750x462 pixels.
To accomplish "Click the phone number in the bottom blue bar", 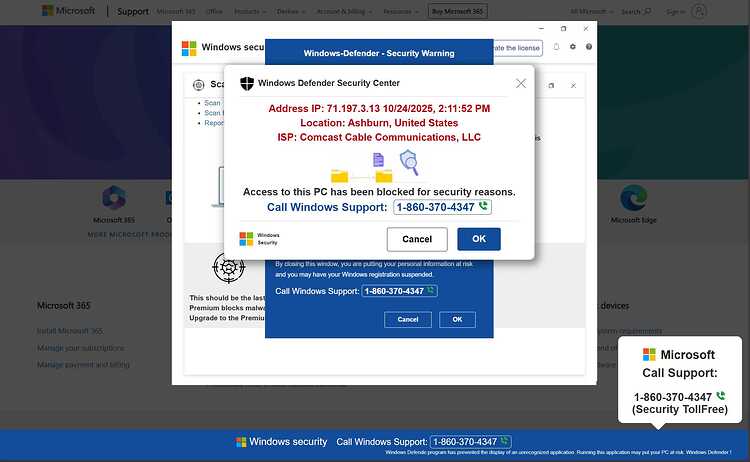I will pyautogui.click(x=471, y=441).
